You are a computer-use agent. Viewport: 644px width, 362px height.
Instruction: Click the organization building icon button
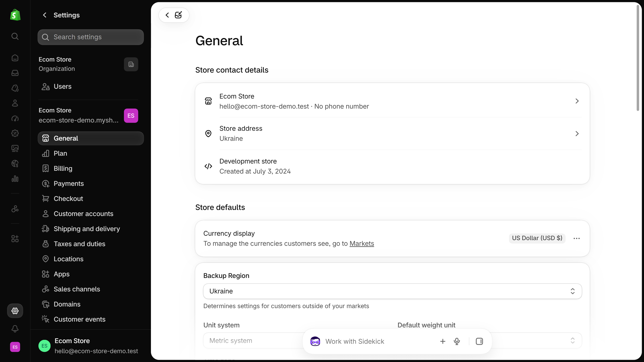tap(131, 64)
